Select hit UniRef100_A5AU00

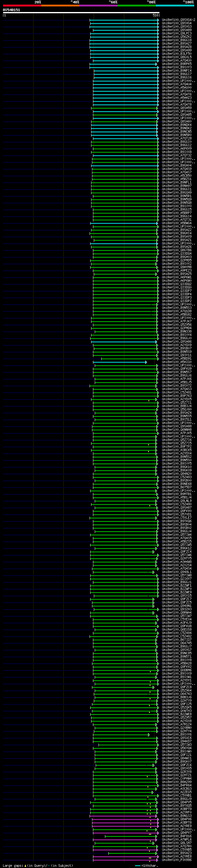point(177,88)
